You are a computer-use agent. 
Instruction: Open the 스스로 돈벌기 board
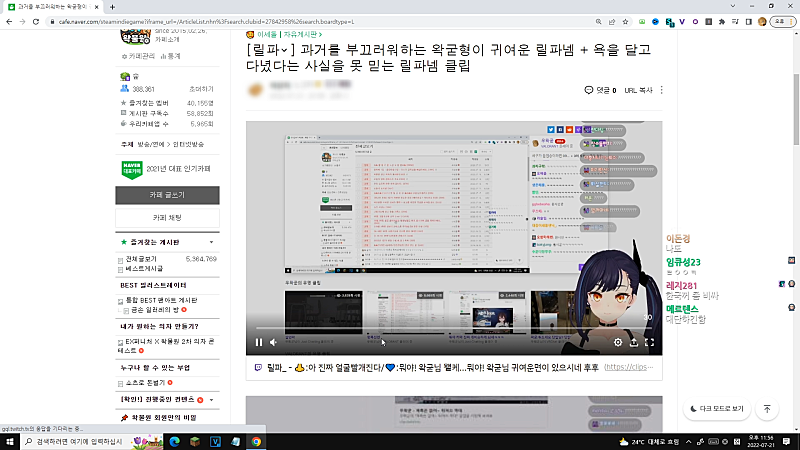coord(145,383)
